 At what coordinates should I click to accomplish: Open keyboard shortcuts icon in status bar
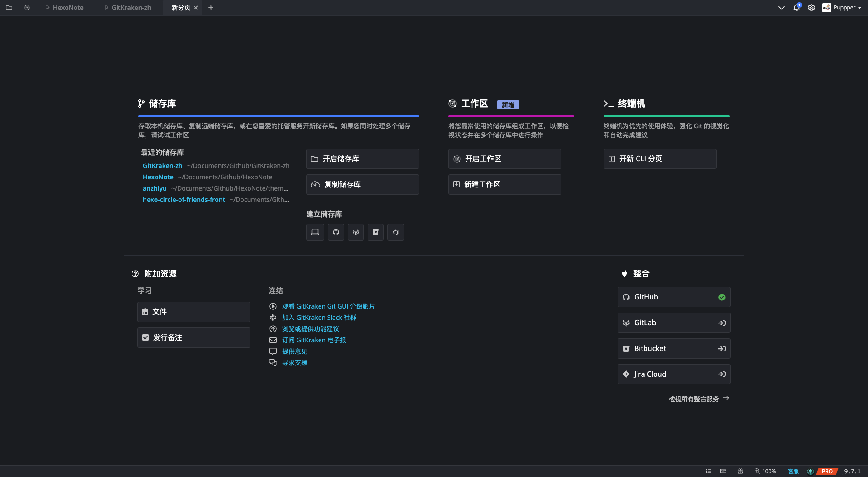(x=723, y=471)
